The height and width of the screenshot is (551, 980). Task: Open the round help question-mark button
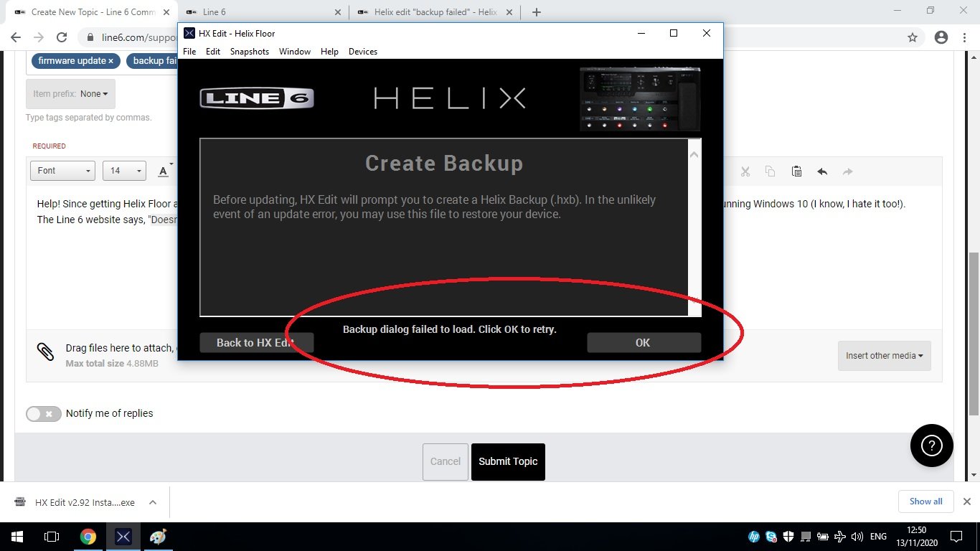point(931,446)
